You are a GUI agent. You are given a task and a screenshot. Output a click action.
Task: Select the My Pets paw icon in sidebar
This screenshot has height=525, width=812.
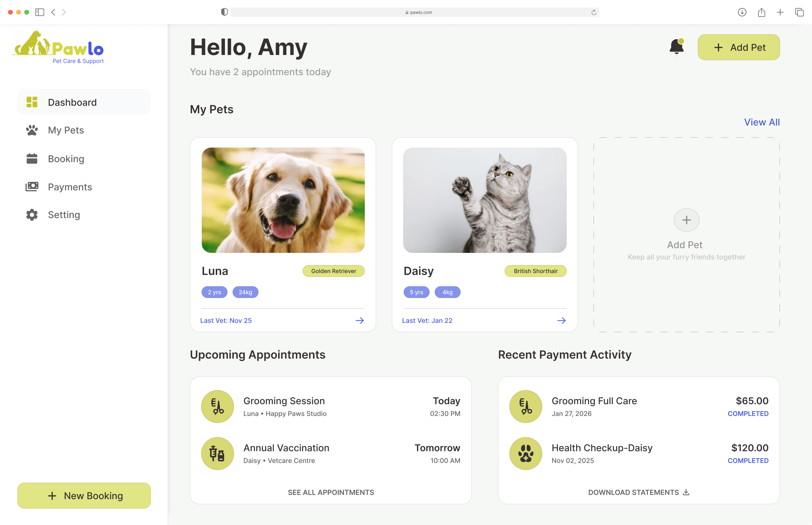(32, 130)
